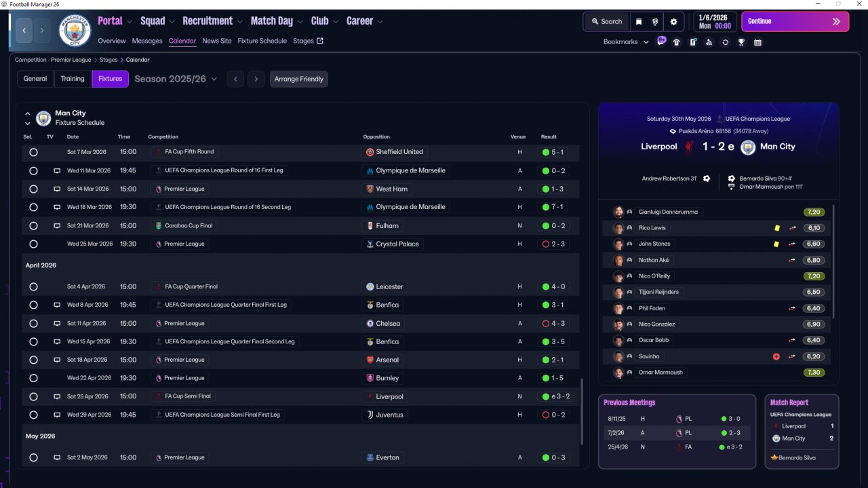
Task: Open the bookmark icon next to Search
Action: tap(639, 22)
